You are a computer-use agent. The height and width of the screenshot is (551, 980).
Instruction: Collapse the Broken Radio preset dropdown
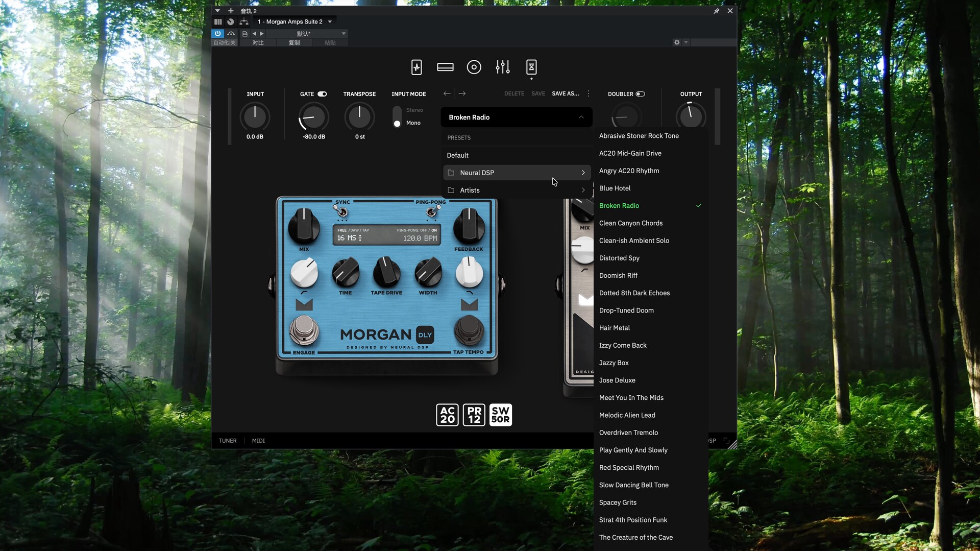click(x=581, y=117)
